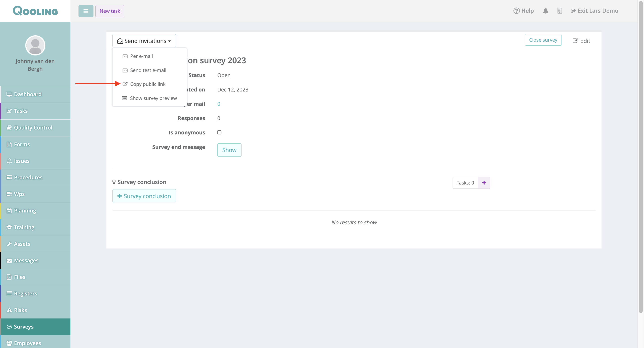Open Risks from the sidebar
The image size is (644, 348).
20,310
